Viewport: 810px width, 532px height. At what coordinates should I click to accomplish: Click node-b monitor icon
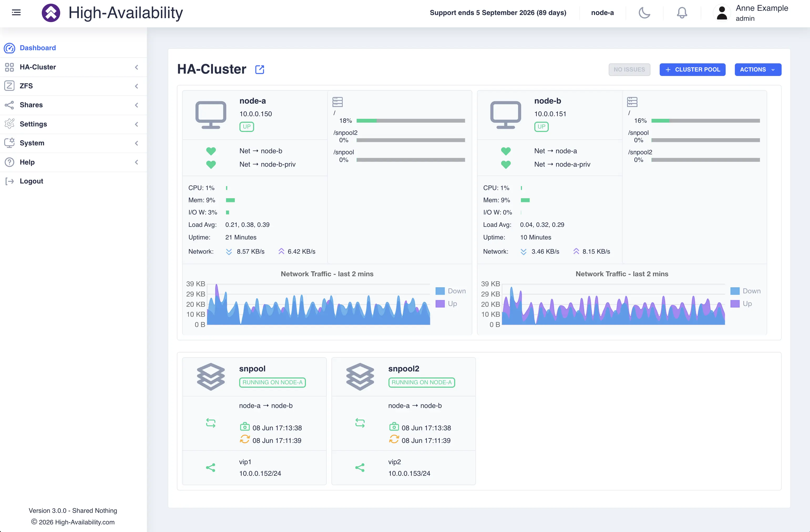(505, 115)
